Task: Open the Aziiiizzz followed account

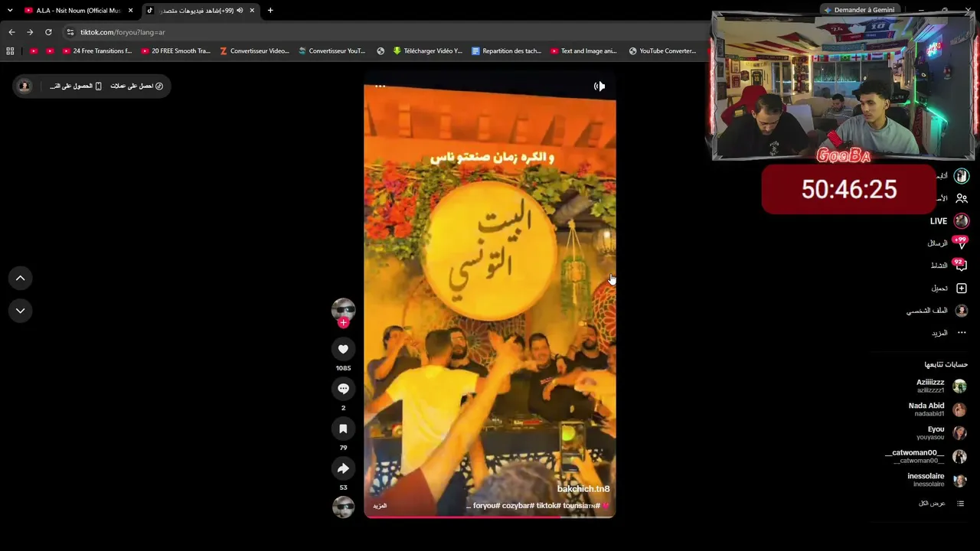Action: (941, 386)
